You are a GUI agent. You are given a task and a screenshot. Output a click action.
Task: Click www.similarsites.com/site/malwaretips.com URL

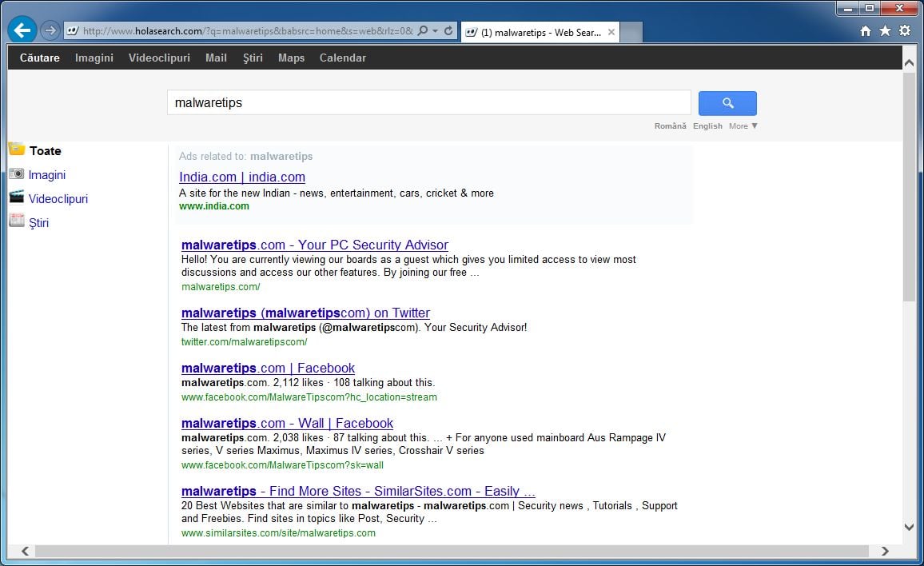tap(278, 533)
